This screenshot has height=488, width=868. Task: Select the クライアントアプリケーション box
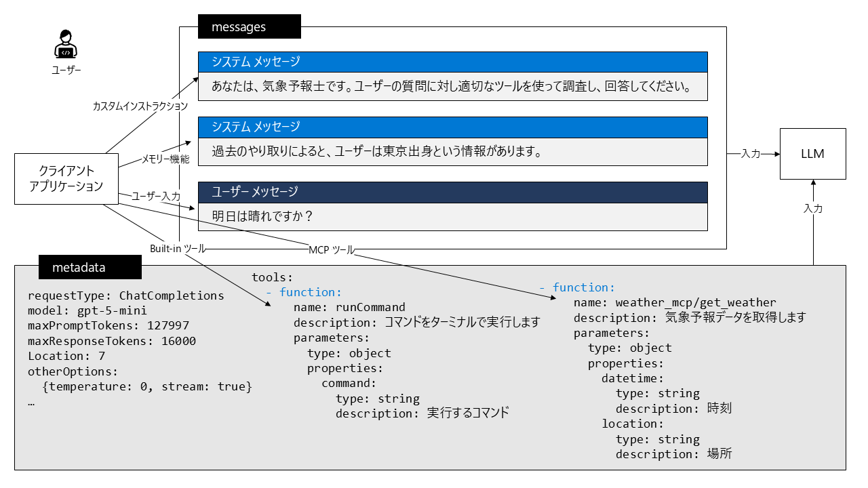[x=66, y=178]
